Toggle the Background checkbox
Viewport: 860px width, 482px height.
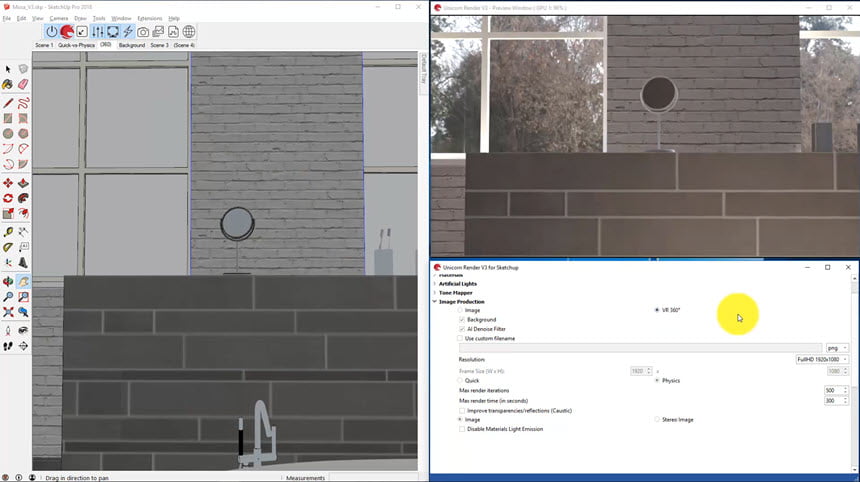coord(462,320)
